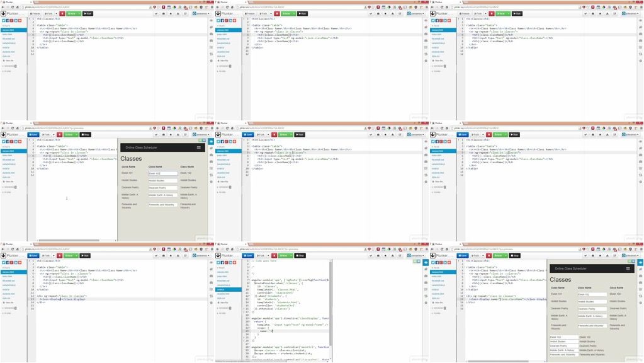Click editor horizontal scrollbar in single-table preview frame
Screen dimensions: 644x363
pyautogui.click(x=69, y=240)
